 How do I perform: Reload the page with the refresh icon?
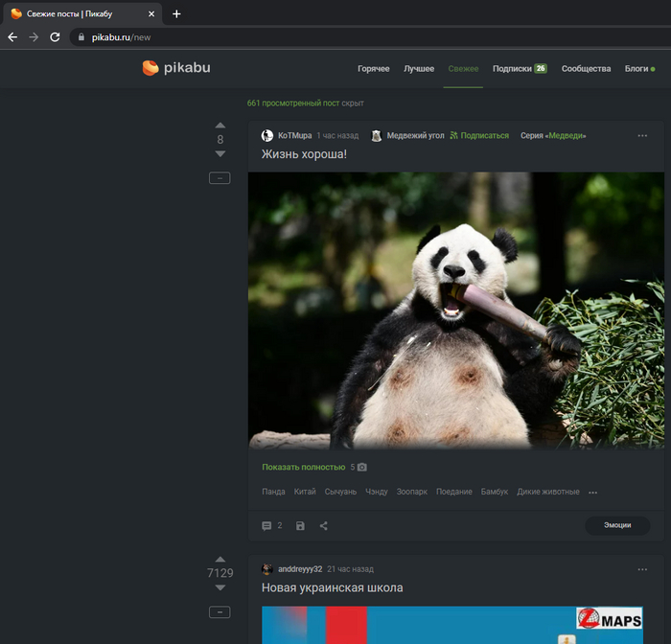coord(55,37)
